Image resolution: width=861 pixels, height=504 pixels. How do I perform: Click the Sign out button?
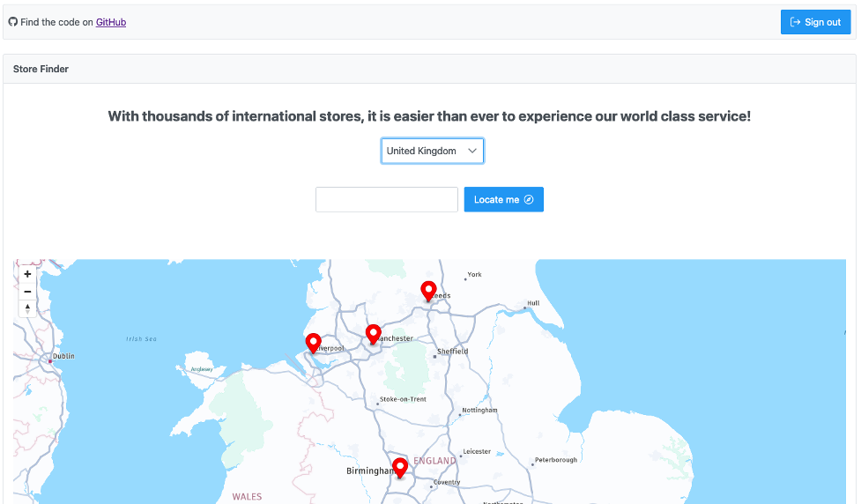(815, 22)
